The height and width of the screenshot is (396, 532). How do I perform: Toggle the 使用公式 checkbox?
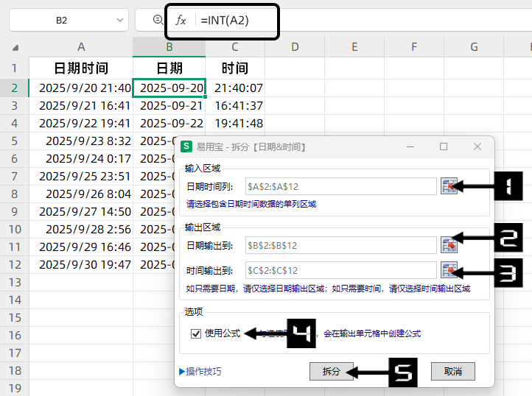(x=196, y=333)
